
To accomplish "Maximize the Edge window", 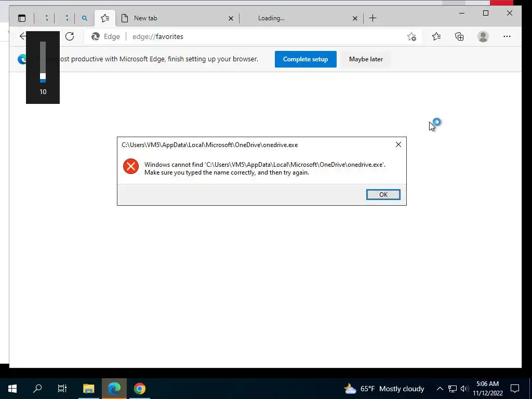I will 486,13.
